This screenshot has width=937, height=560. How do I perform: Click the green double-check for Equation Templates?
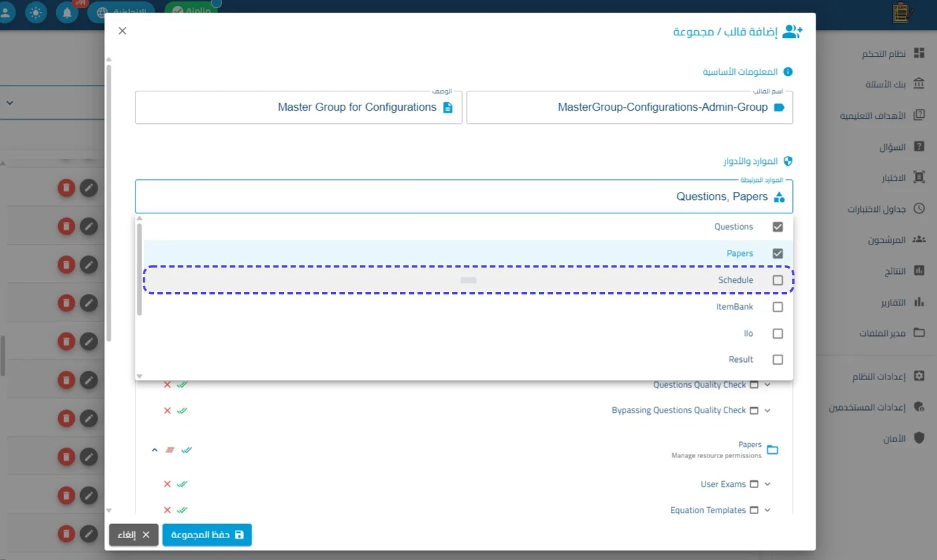coord(182,510)
